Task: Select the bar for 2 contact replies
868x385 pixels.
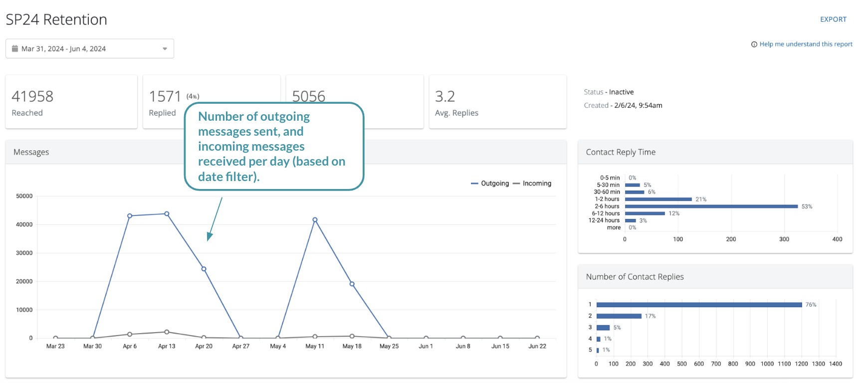Action: point(619,316)
